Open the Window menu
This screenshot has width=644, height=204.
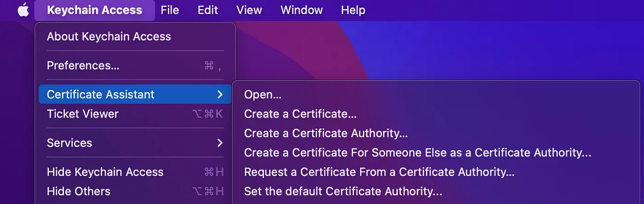point(302,10)
